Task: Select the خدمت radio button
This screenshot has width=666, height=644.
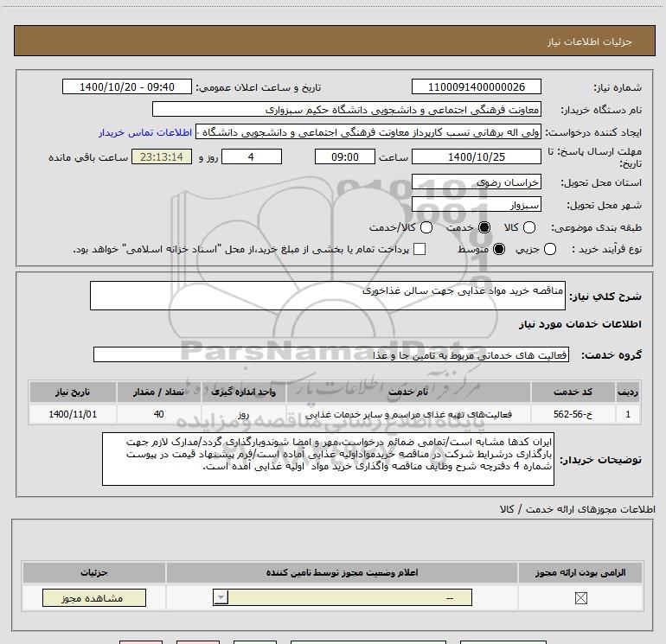Action: [484, 227]
